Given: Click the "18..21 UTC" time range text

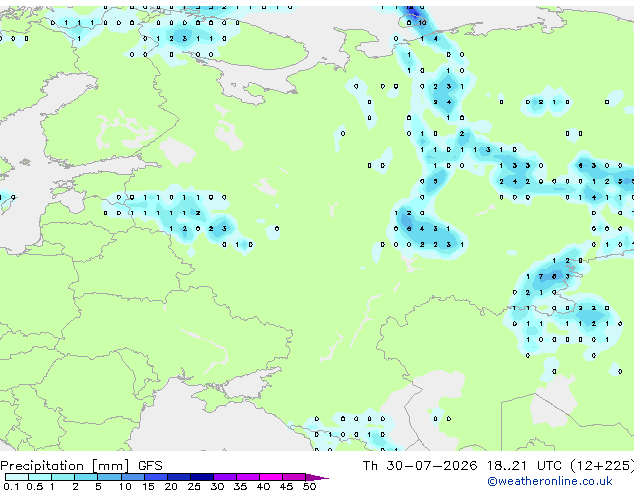Looking at the screenshot, I should (x=524, y=466).
